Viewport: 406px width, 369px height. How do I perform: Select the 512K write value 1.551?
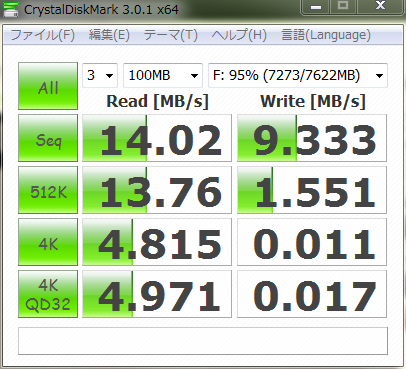(312, 190)
